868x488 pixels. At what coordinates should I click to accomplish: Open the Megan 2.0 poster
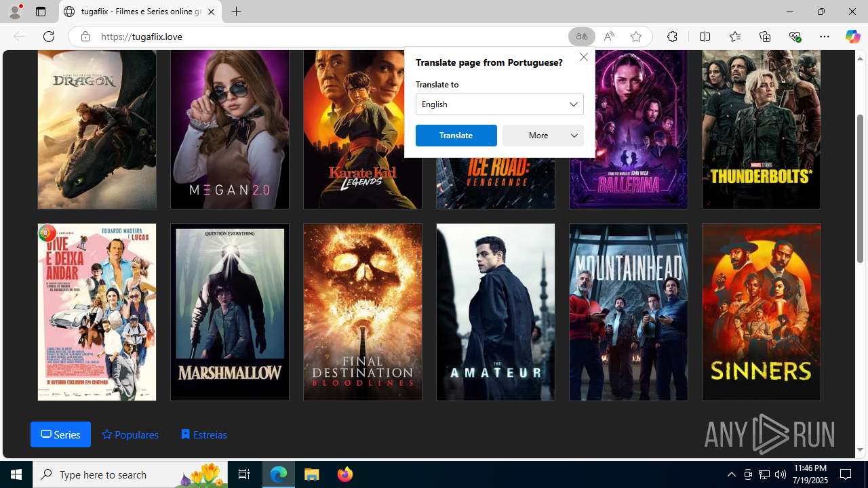pyautogui.click(x=230, y=129)
